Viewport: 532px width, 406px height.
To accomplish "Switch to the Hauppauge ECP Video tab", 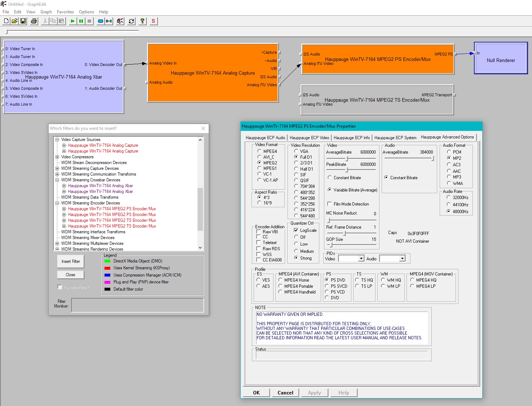I will pos(309,138).
